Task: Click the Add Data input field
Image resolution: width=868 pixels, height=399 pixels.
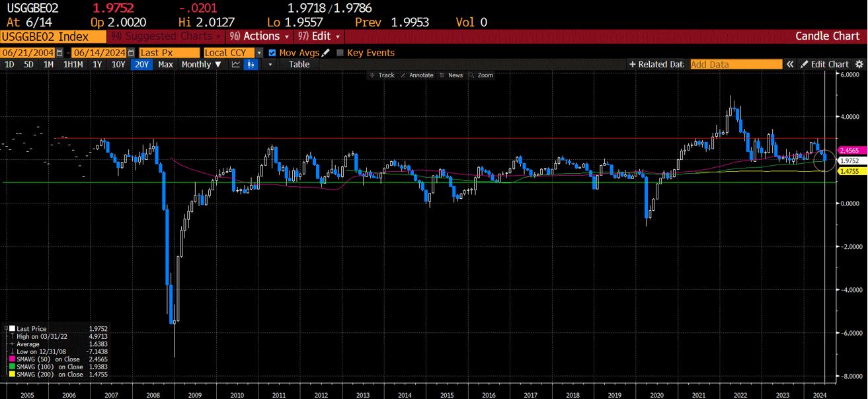Action: [736, 64]
